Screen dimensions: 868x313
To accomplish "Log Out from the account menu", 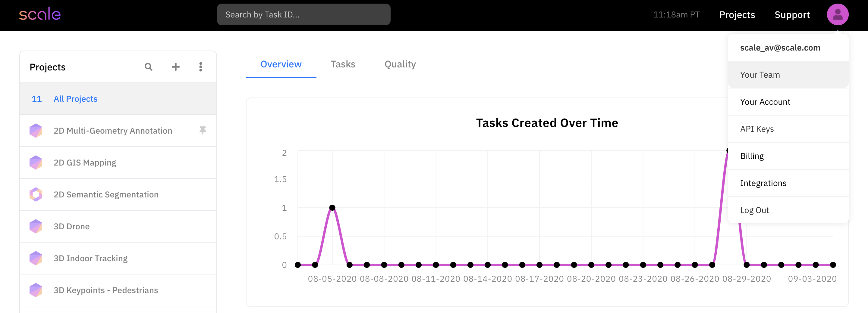I will (788, 210).
